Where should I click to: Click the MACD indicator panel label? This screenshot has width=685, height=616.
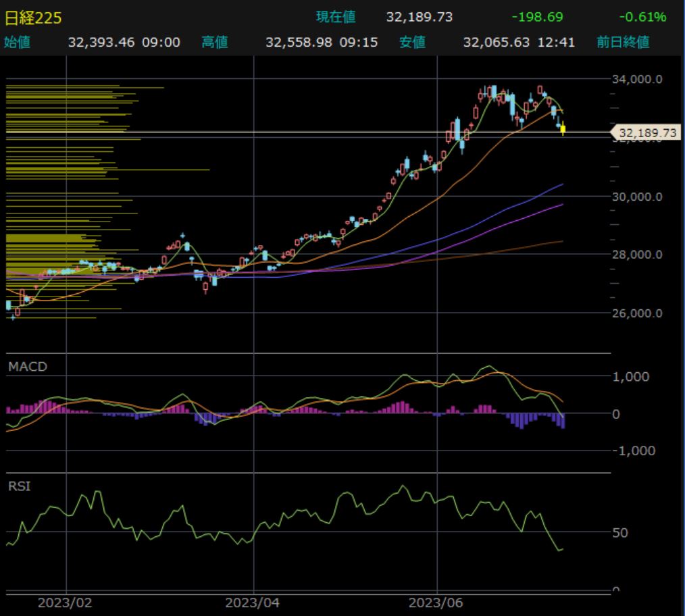point(28,367)
